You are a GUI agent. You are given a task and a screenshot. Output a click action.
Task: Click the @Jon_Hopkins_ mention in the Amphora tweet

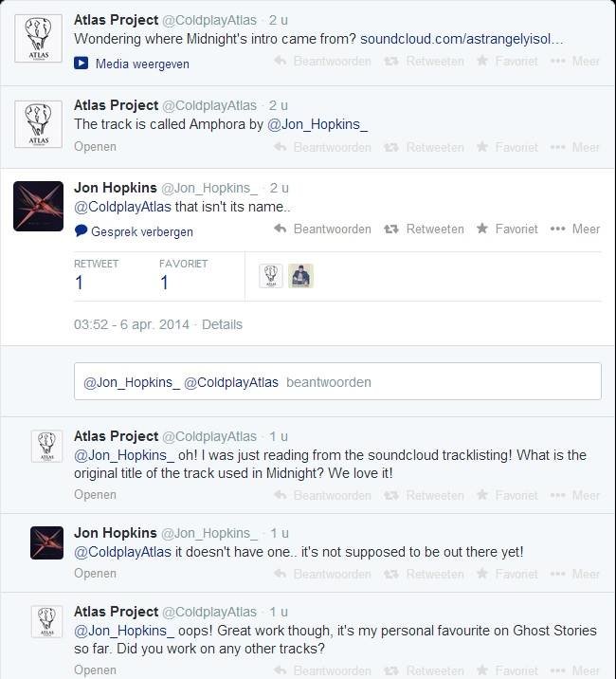coord(317,124)
